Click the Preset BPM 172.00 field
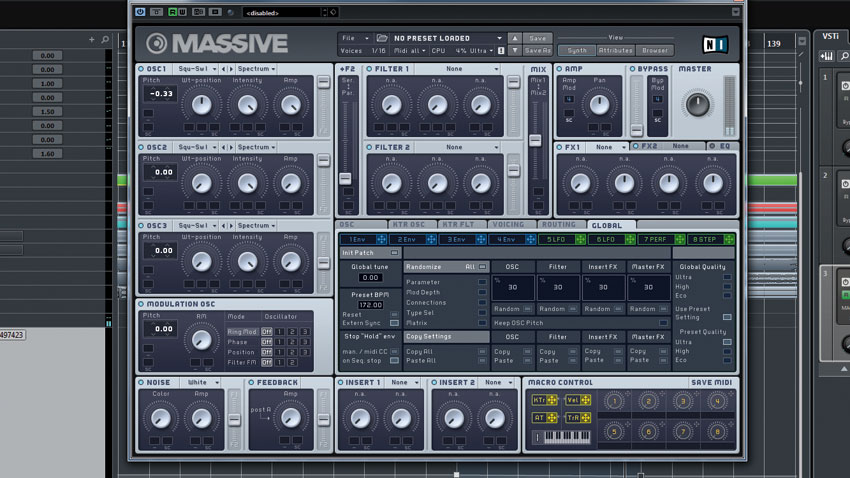This screenshot has width=850, height=478. click(x=371, y=305)
